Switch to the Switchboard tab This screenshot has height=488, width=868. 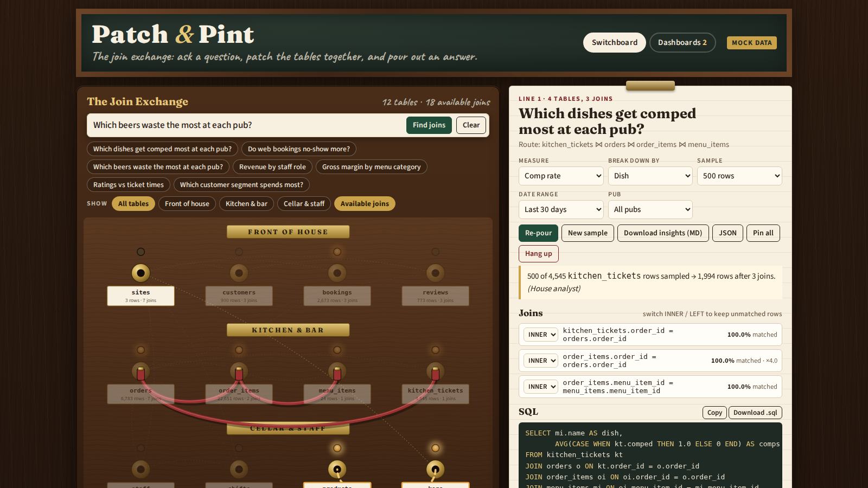(x=615, y=42)
